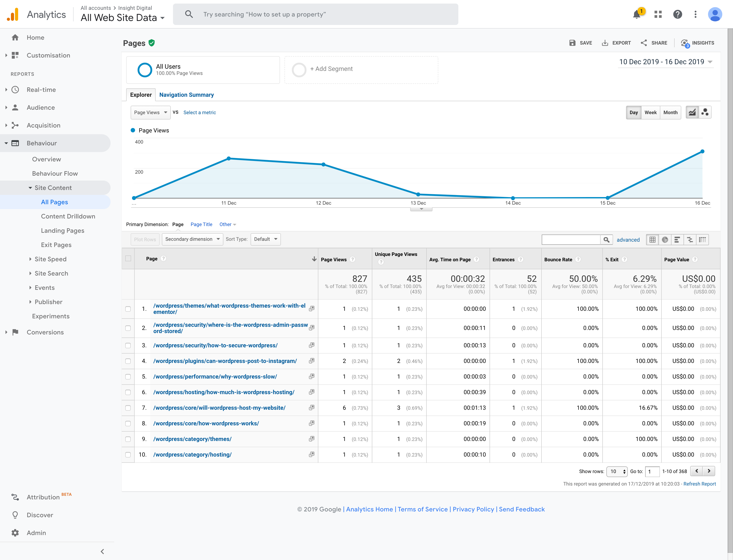Open the Other primary dimension dropdown
Image resolution: width=733 pixels, height=560 pixels.
coord(228,224)
